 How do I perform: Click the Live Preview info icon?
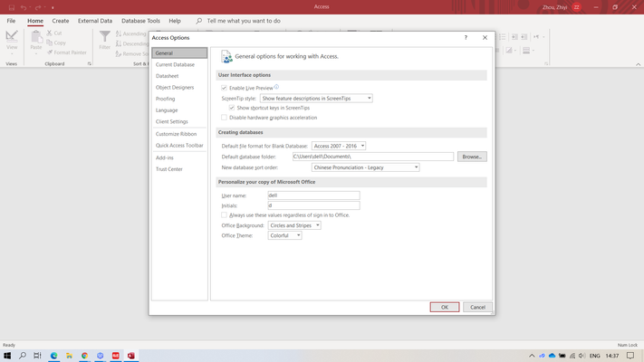(x=276, y=87)
